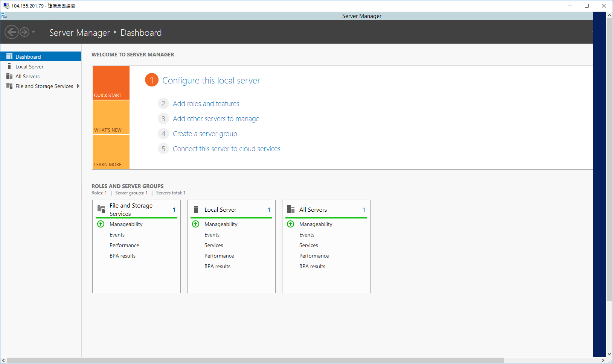Image resolution: width=613 pixels, height=364 pixels.
Task: Click Remote Desktop connection title bar icon
Action: (6, 6)
